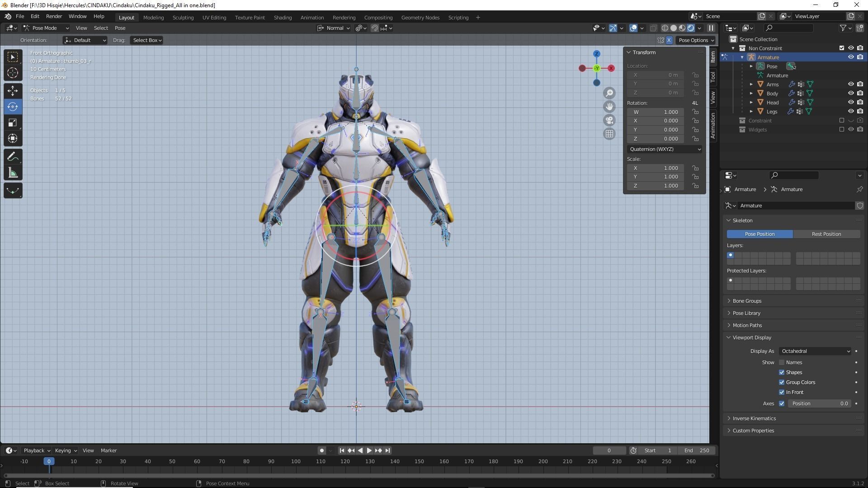
Task: Expand the Inverse Kinematics panel
Action: 754,418
